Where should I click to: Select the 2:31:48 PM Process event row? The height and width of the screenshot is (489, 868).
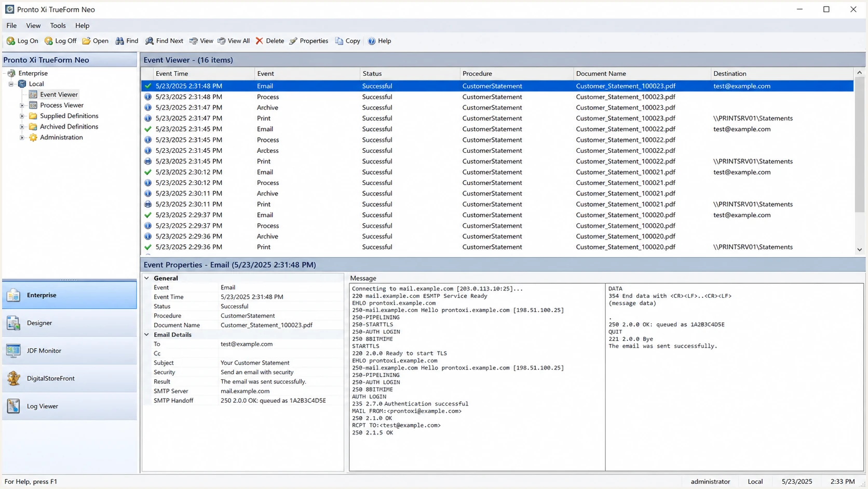(x=497, y=97)
